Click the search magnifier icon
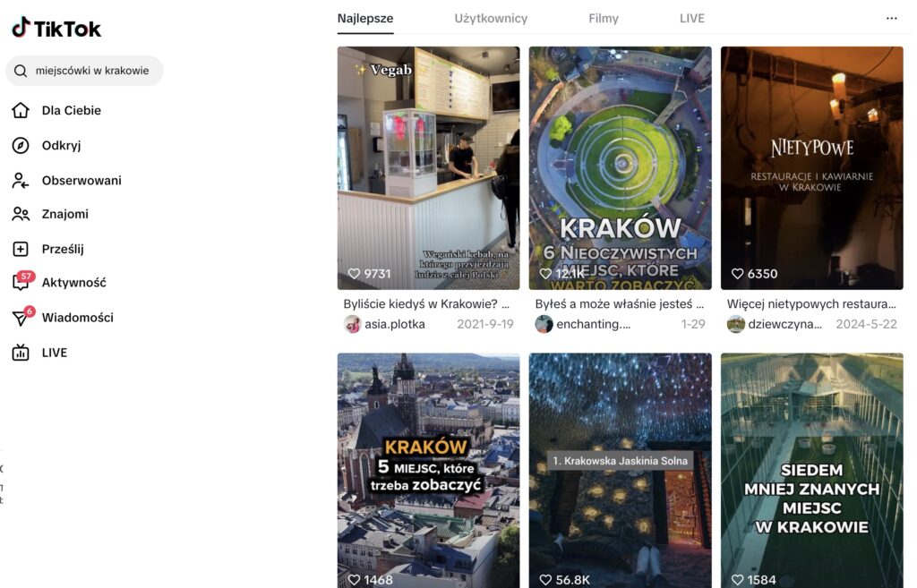 coord(21,71)
